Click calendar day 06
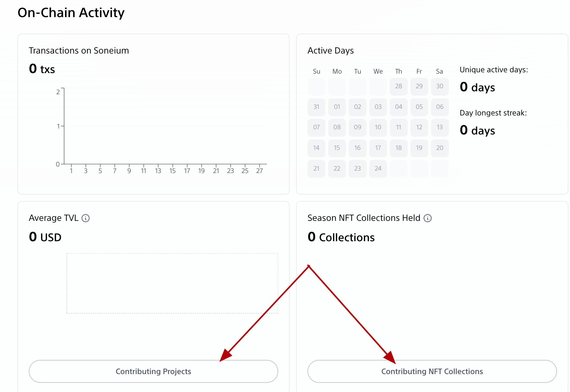Image resolution: width=570 pixels, height=392 pixels. tap(440, 107)
